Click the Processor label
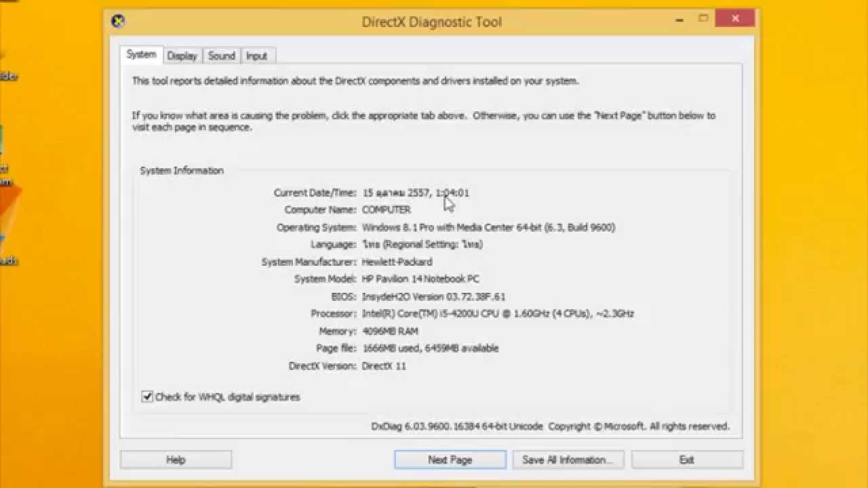 [333, 313]
